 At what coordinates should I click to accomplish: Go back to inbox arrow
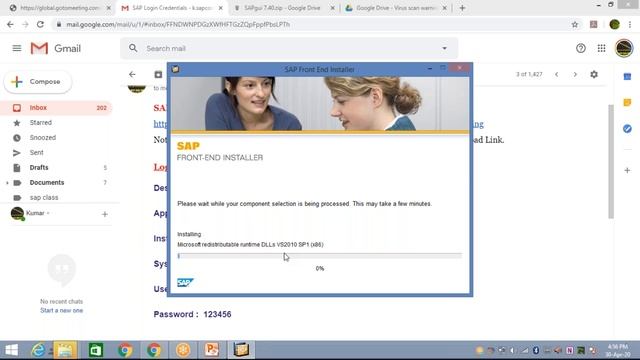coord(132,74)
